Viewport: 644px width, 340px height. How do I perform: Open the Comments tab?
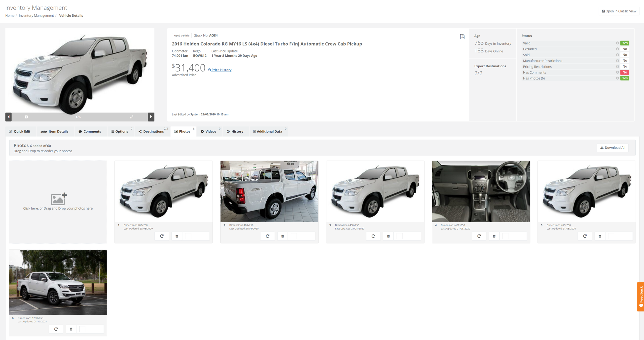pos(90,131)
